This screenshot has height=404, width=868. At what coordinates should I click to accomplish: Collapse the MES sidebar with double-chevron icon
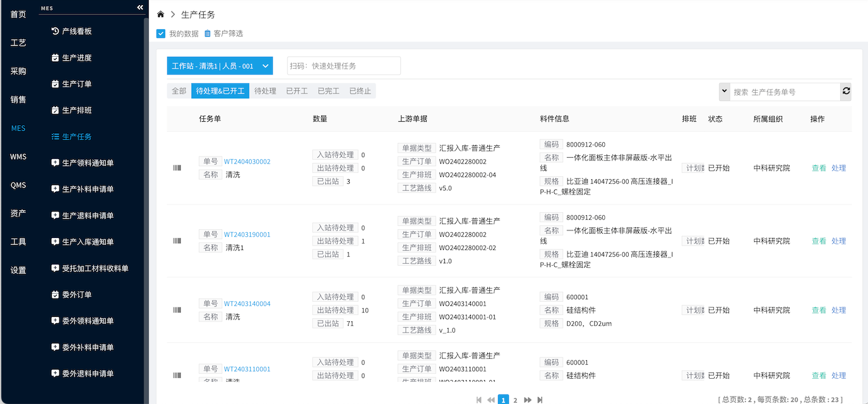140,8
